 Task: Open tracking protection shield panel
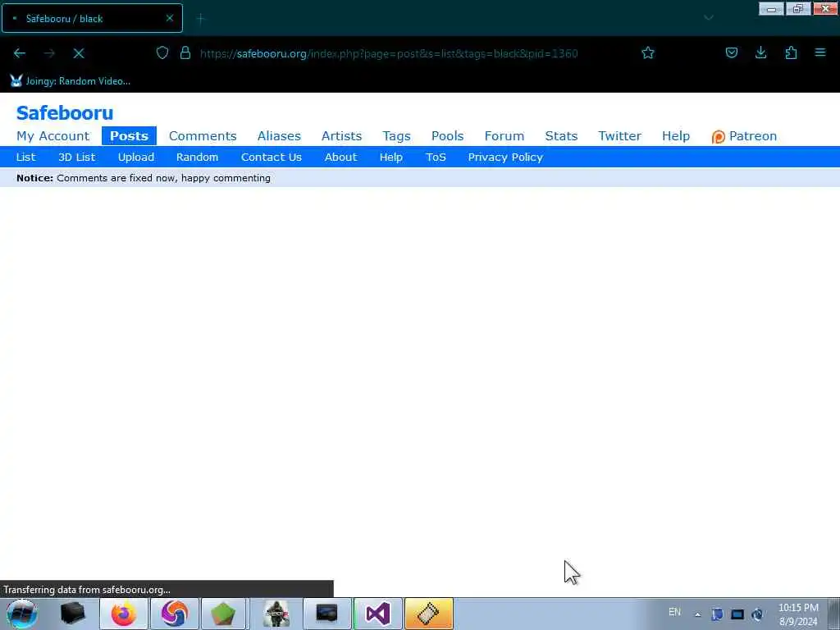(162, 52)
